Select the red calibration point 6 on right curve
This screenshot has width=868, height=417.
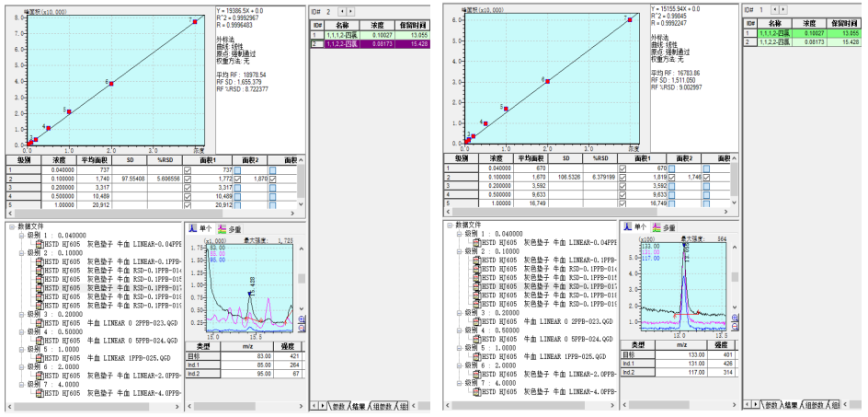pyautogui.click(x=547, y=81)
